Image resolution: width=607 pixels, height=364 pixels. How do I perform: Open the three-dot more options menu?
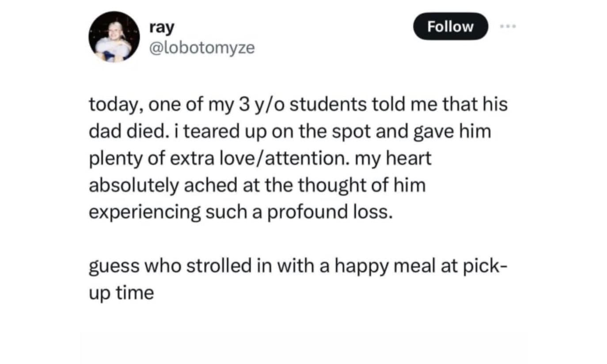508,27
